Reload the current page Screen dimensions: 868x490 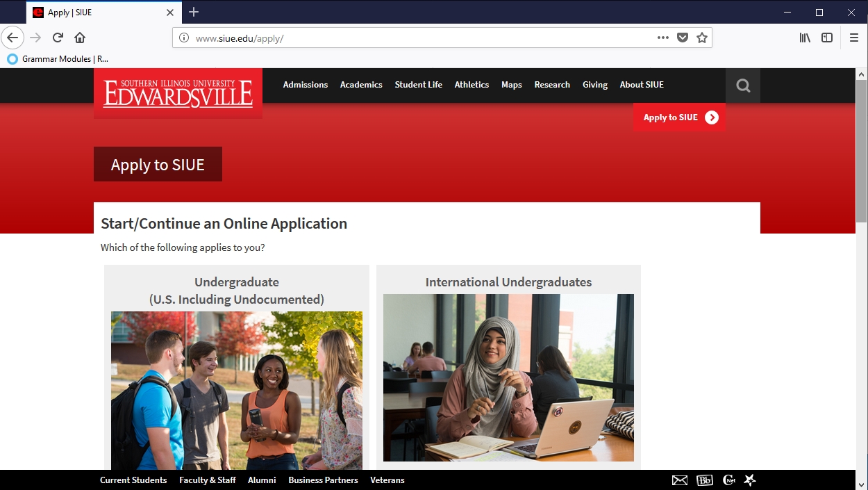pyautogui.click(x=58, y=38)
